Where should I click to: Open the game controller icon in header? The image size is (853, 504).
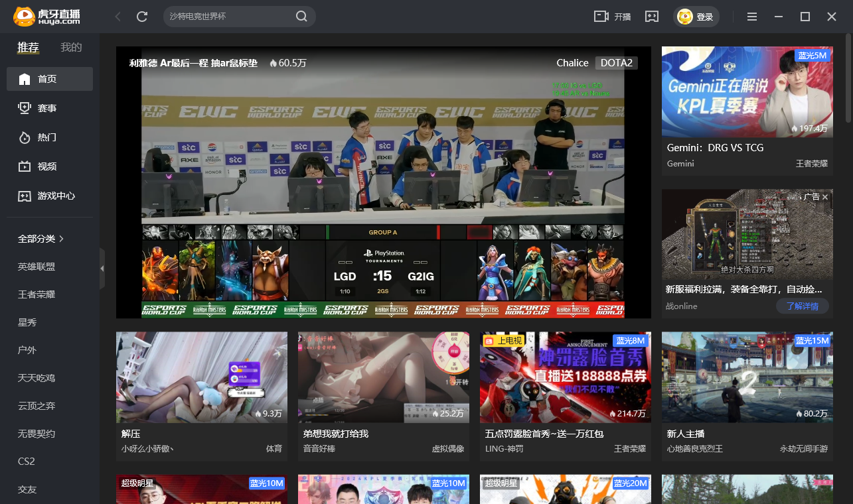(652, 17)
